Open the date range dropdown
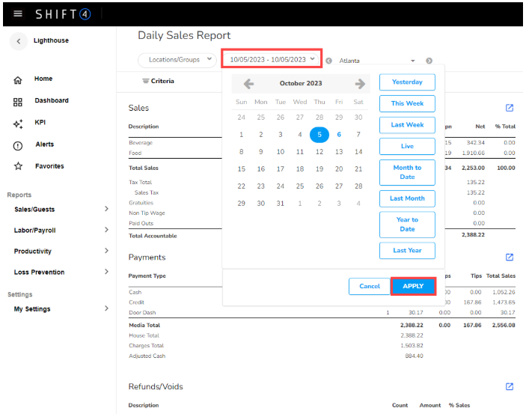This screenshot has width=526, height=420. (x=272, y=59)
